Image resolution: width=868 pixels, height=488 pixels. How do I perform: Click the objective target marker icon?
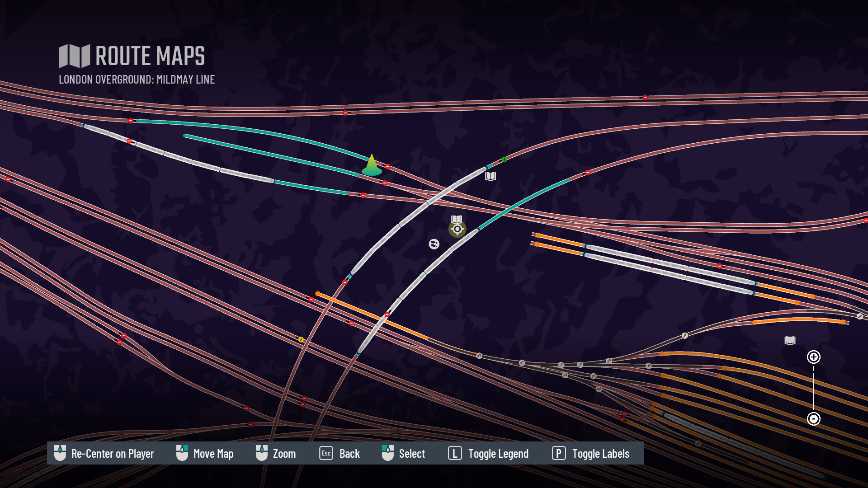458,229
